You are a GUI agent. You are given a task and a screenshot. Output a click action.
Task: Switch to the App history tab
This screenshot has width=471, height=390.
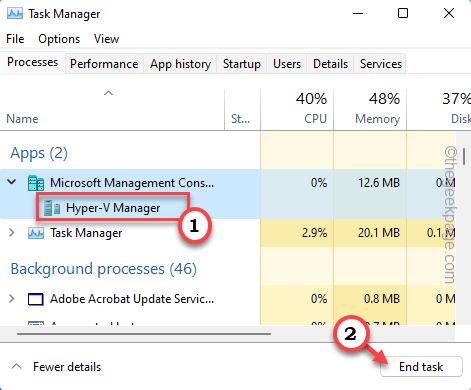[x=180, y=64]
